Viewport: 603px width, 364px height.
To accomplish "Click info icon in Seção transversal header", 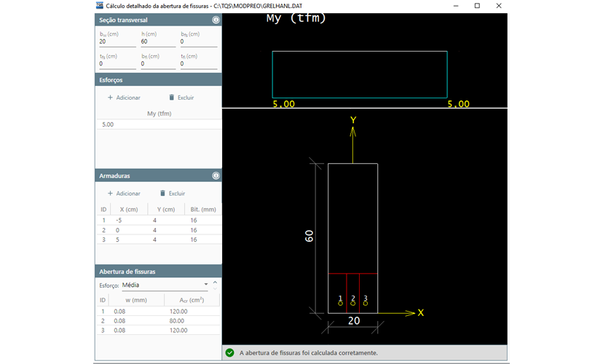I will 216,20.
